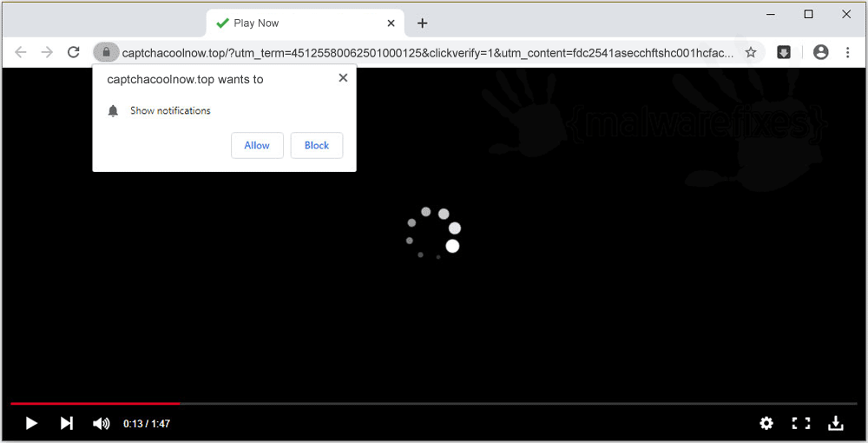Click the loading spinner in the video
The width and height of the screenshot is (868, 443).
click(433, 233)
